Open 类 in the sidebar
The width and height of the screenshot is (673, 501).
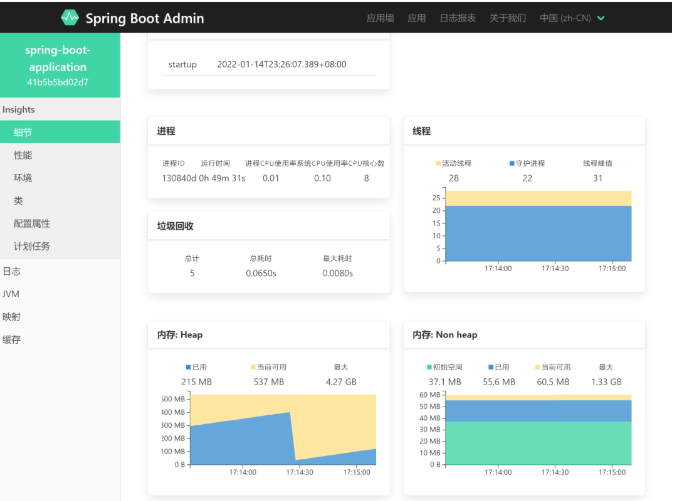click(x=60, y=200)
